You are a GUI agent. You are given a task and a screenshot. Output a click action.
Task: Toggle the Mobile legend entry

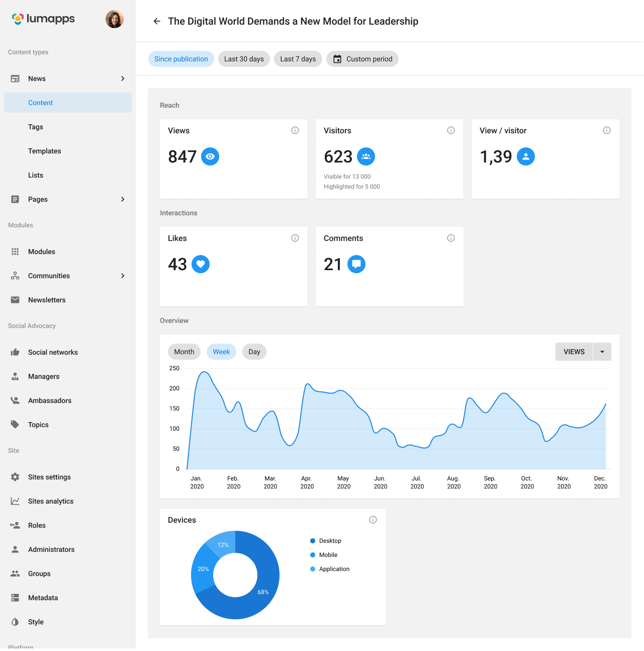coord(324,555)
